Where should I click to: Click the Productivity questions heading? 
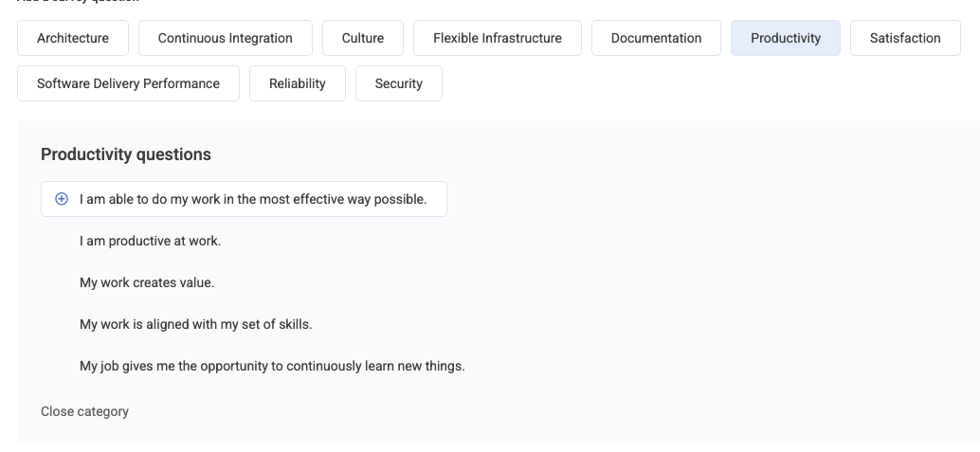(126, 154)
